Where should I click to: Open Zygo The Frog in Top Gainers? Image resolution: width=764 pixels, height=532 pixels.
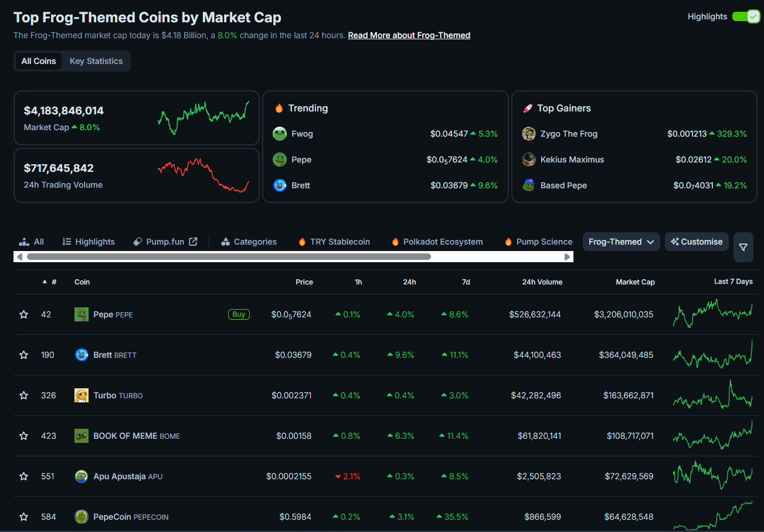tap(569, 134)
